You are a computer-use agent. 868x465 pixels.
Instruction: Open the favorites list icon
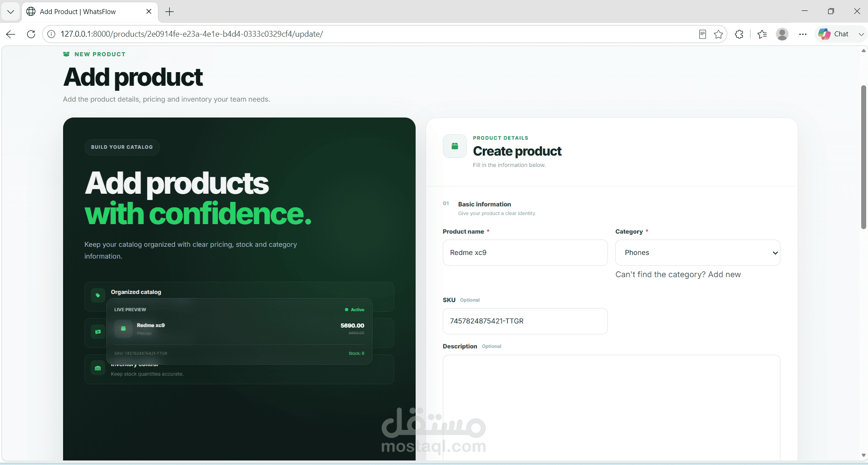click(762, 34)
